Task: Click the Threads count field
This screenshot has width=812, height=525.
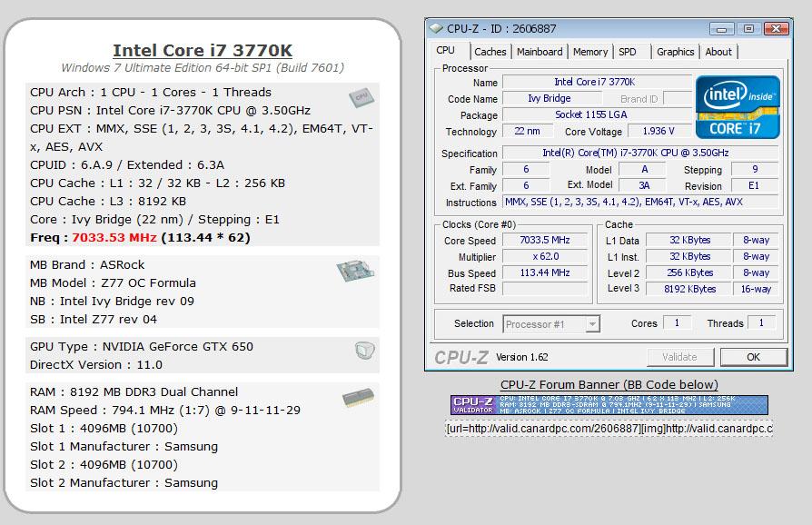Action: coord(761,323)
